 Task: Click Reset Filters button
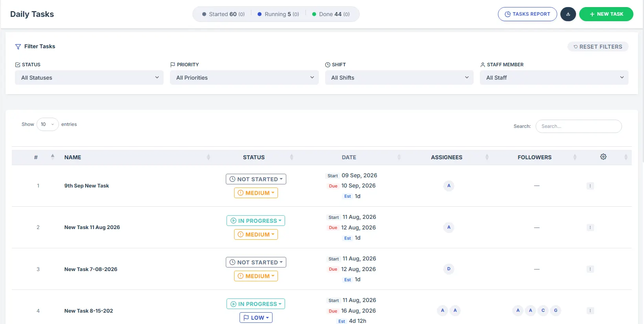pos(598,47)
